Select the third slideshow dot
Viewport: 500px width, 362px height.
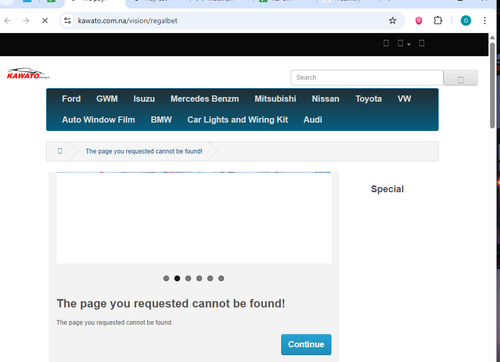point(188,278)
